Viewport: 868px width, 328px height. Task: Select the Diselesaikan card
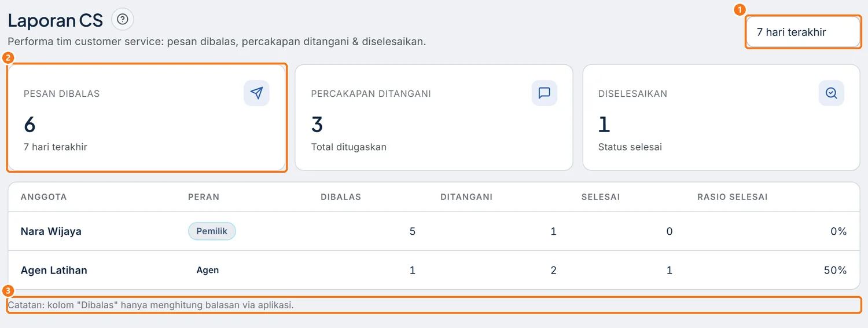click(x=721, y=118)
